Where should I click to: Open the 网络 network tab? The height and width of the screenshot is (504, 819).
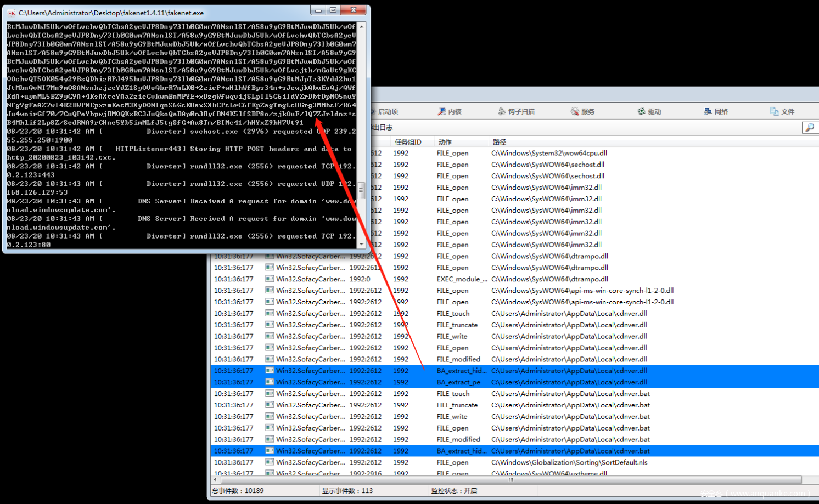click(716, 111)
